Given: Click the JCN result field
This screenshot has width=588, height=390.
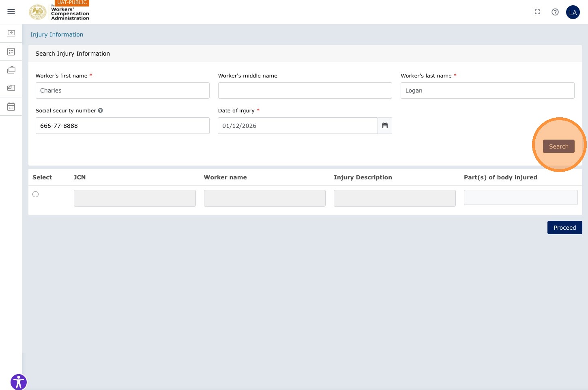Looking at the screenshot, I should 135,198.
